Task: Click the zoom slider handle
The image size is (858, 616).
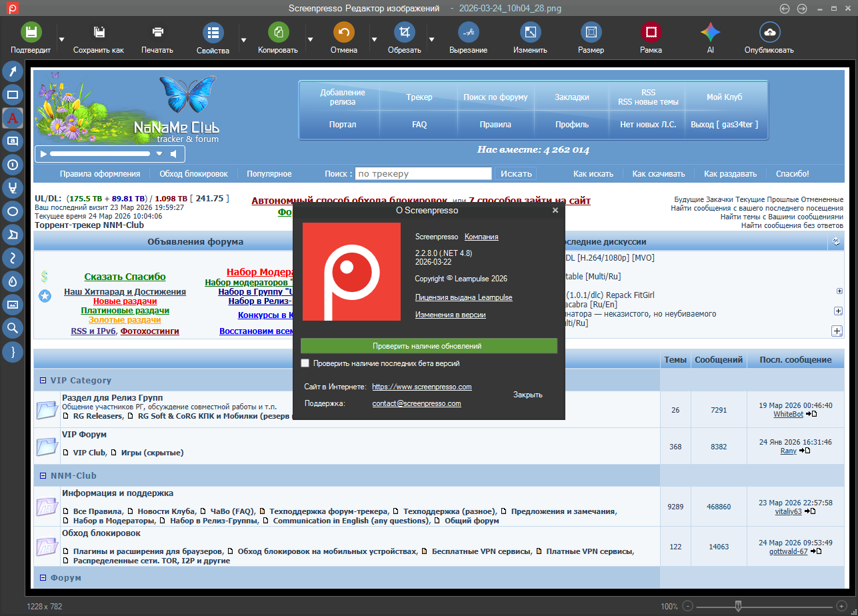Action: tap(738, 606)
